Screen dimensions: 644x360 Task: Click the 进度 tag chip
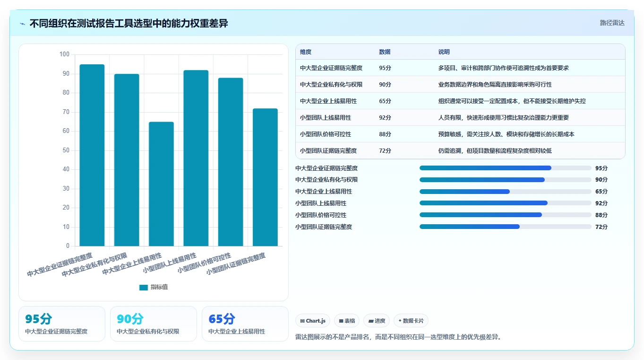377,321
